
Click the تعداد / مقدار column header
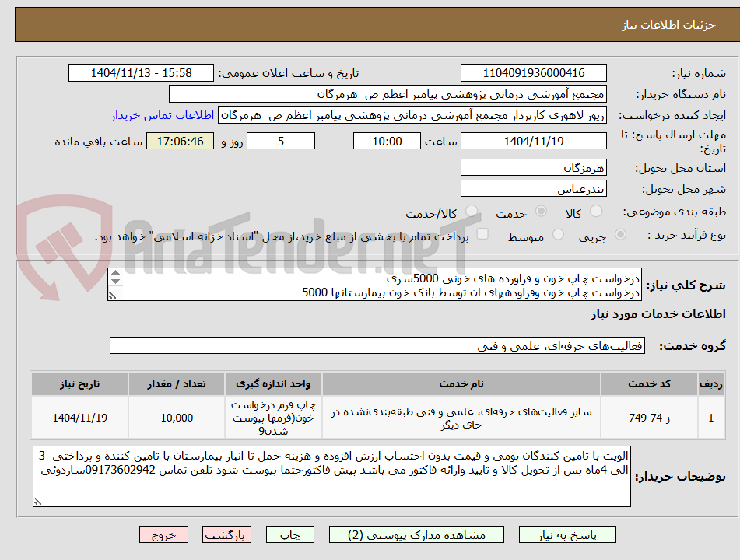tap(177, 384)
